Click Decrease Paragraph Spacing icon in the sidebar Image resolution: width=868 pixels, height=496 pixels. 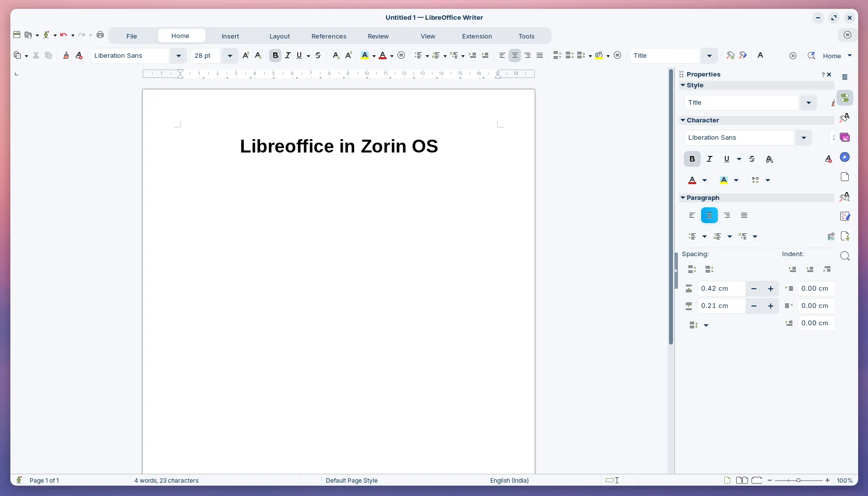pyautogui.click(x=709, y=269)
